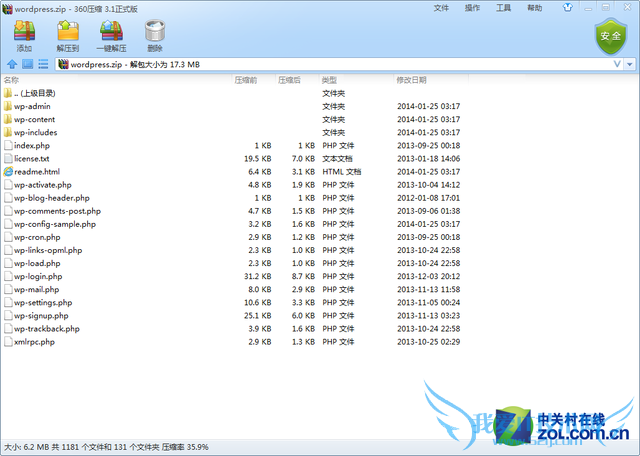The height and width of the screenshot is (456, 640).
Task: Click wp-login.php size 31.2 KB
Action: click(258, 276)
